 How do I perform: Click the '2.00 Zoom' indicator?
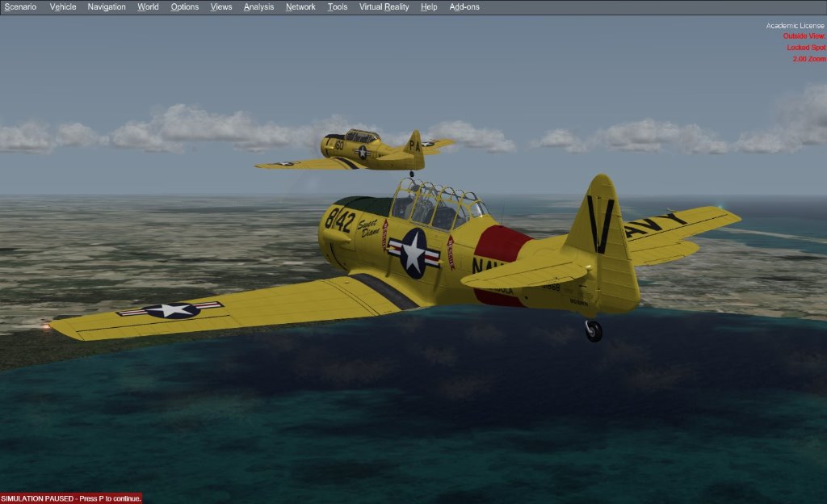(x=809, y=59)
